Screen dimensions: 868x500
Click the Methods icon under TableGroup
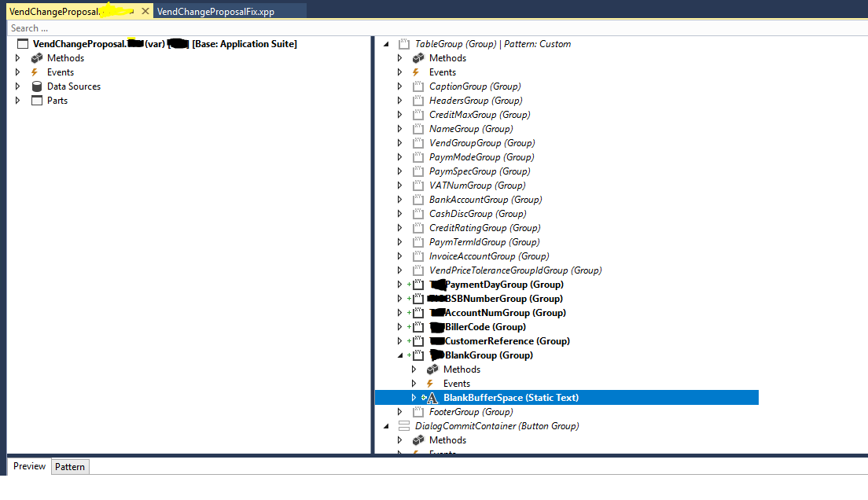tap(418, 58)
